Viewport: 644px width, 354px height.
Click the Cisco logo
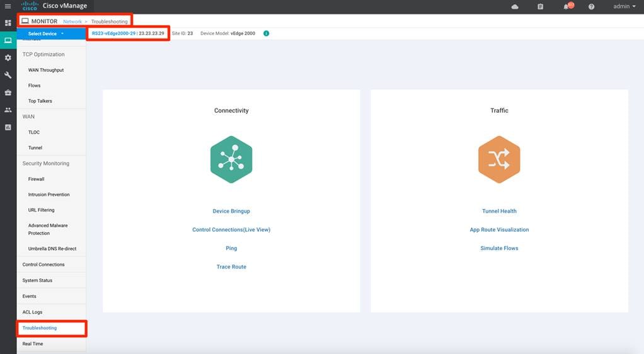(x=30, y=6)
